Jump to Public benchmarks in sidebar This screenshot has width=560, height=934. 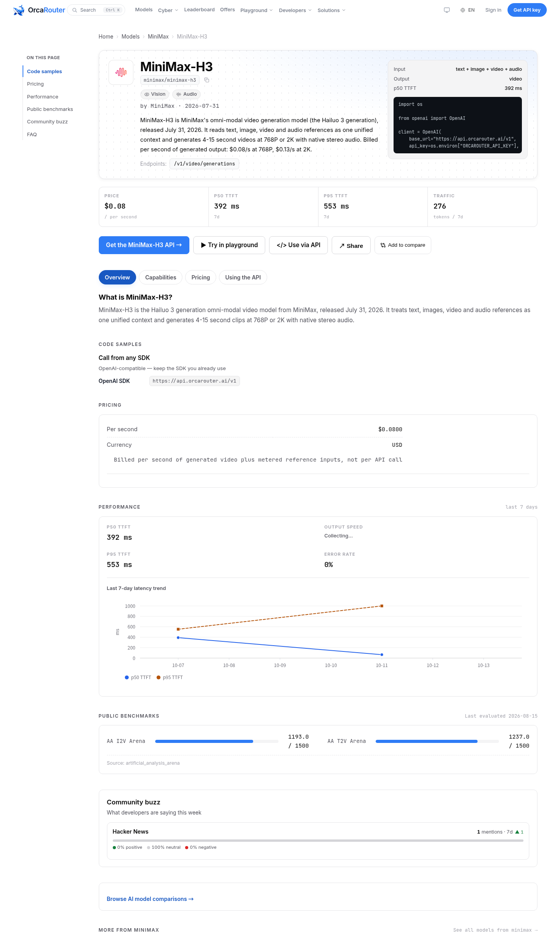pos(50,109)
